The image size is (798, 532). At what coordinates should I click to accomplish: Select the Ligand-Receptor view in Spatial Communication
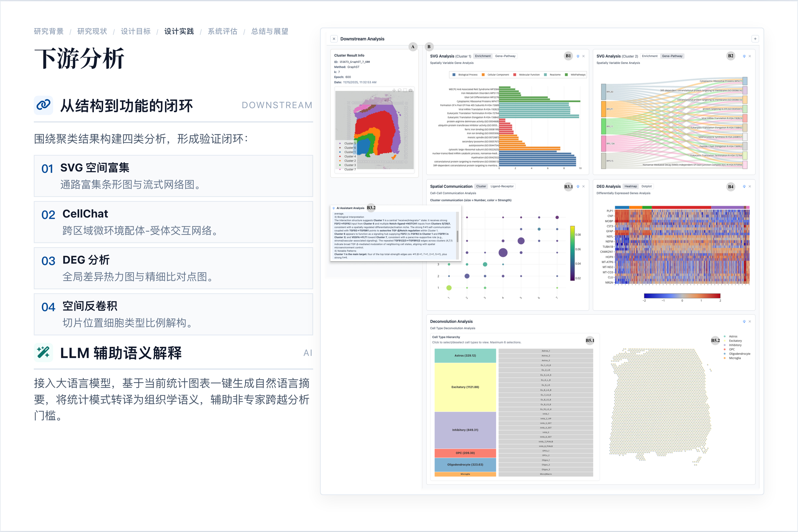[502, 186]
